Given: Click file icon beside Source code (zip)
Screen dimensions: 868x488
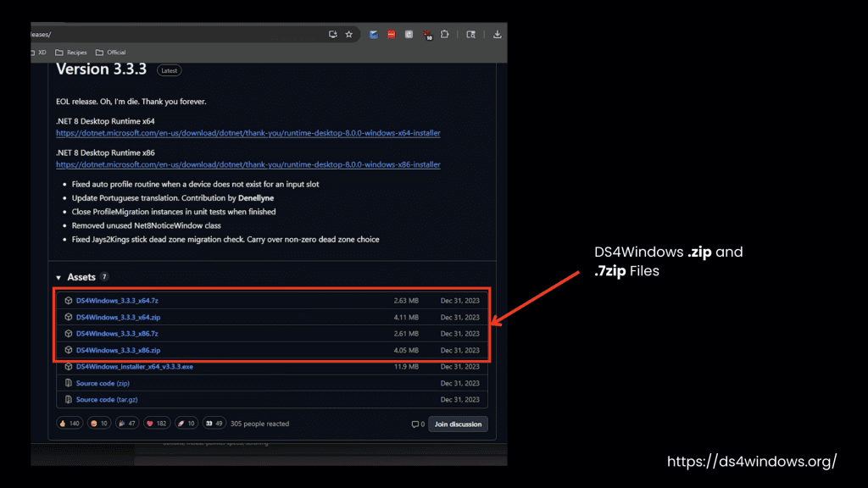Looking at the screenshot, I should (69, 383).
